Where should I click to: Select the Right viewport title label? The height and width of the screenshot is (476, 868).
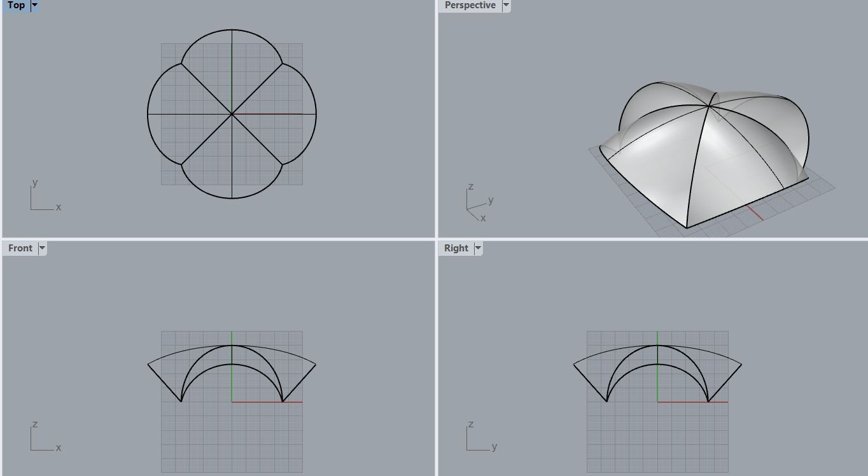456,248
